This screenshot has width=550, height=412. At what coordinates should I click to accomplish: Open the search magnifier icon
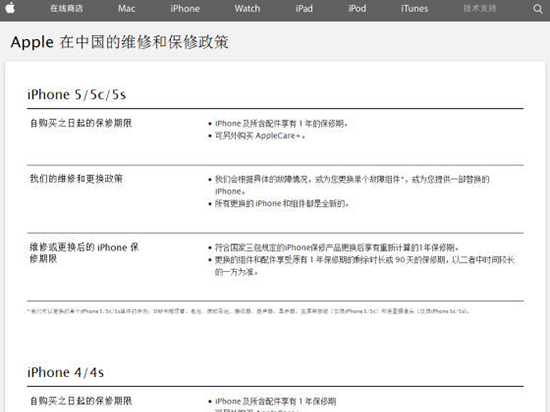[x=537, y=9]
